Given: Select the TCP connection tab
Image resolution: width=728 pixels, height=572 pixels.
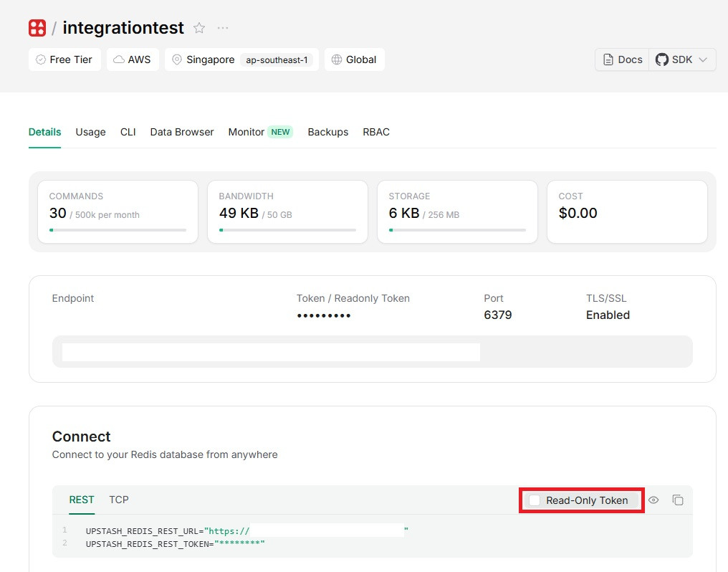Looking at the screenshot, I should (119, 500).
